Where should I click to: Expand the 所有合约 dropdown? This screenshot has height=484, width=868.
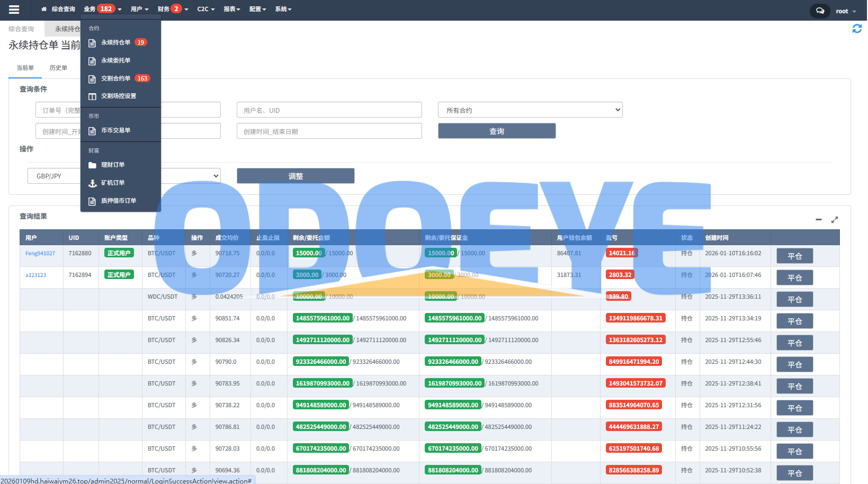click(530, 110)
